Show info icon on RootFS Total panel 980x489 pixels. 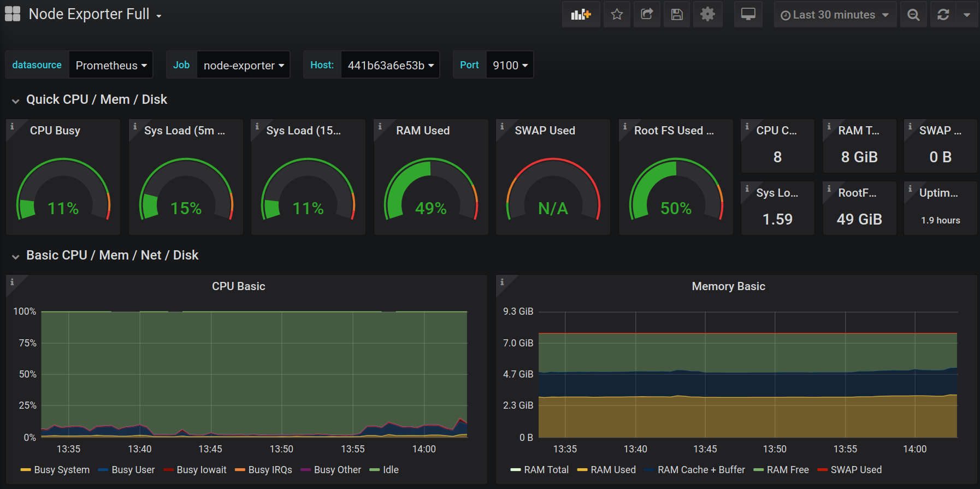coord(829,188)
